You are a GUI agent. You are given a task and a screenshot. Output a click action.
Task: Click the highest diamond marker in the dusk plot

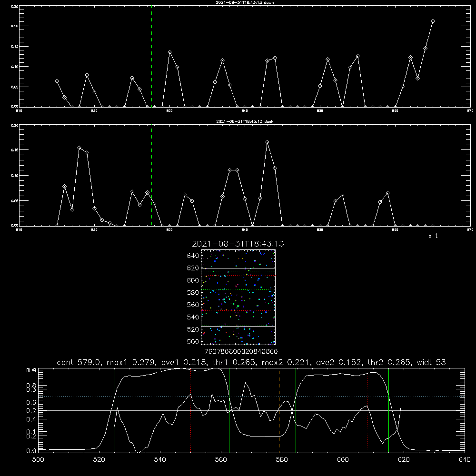click(x=267, y=142)
